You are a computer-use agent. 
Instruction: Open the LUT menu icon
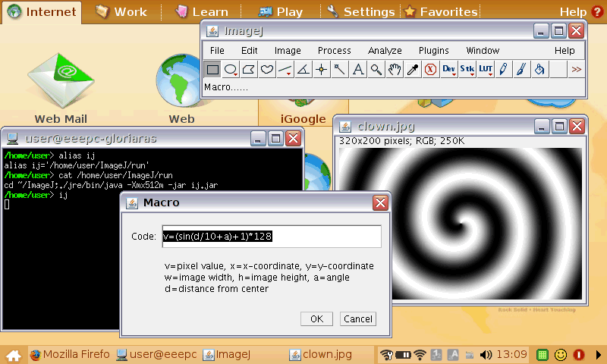pos(486,70)
